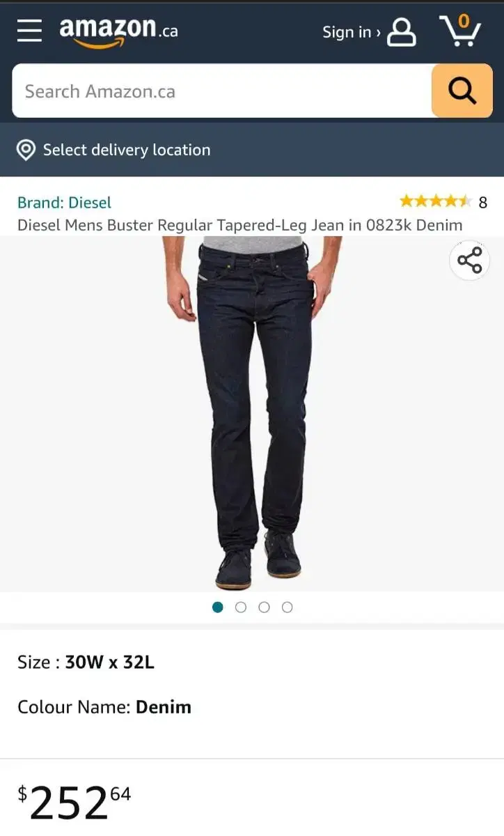Focus the Search Amazon.ca field
The width and height of the screenshot is (504, 836).
(222, 91)
